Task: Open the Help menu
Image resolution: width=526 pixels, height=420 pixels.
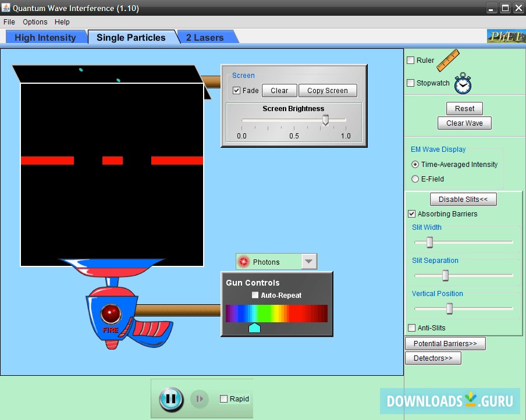Action: click(62, 22)
